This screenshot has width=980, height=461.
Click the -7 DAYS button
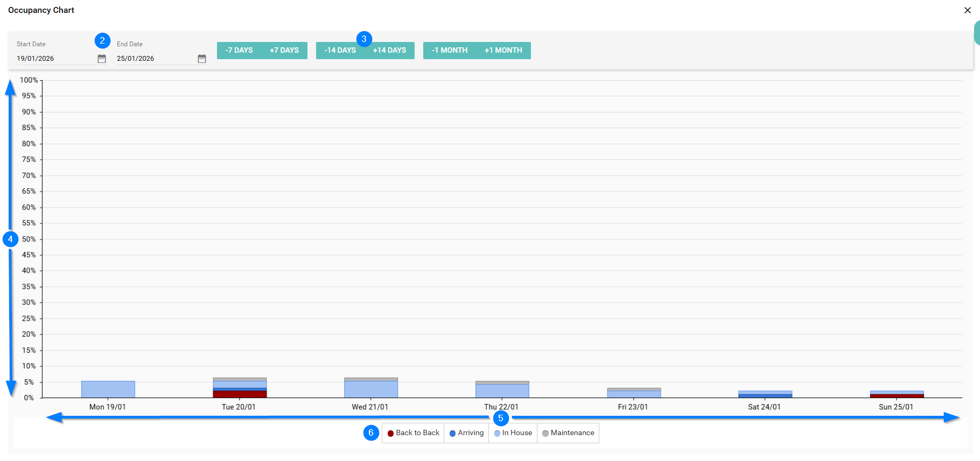coord(239,50)
